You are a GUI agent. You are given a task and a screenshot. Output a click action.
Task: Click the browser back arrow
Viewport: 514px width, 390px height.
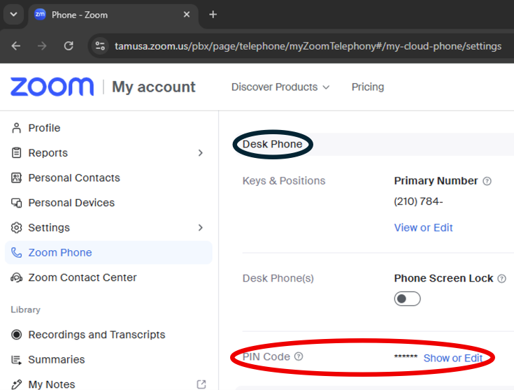16,46
